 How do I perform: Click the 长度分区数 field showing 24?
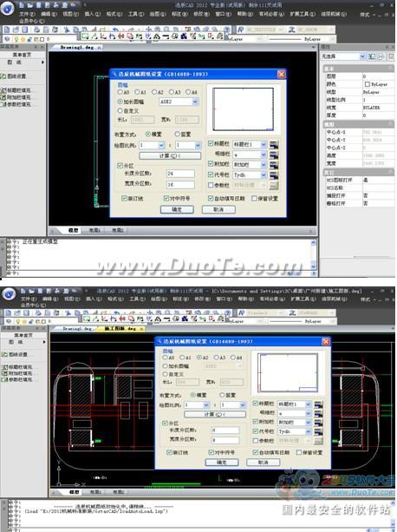coord(180,174)
